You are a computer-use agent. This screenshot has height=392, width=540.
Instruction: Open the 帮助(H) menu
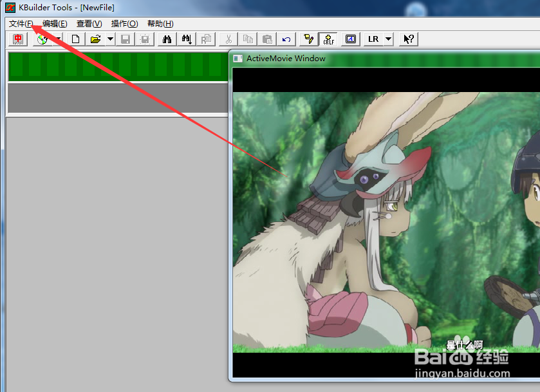tap(160, 24)
